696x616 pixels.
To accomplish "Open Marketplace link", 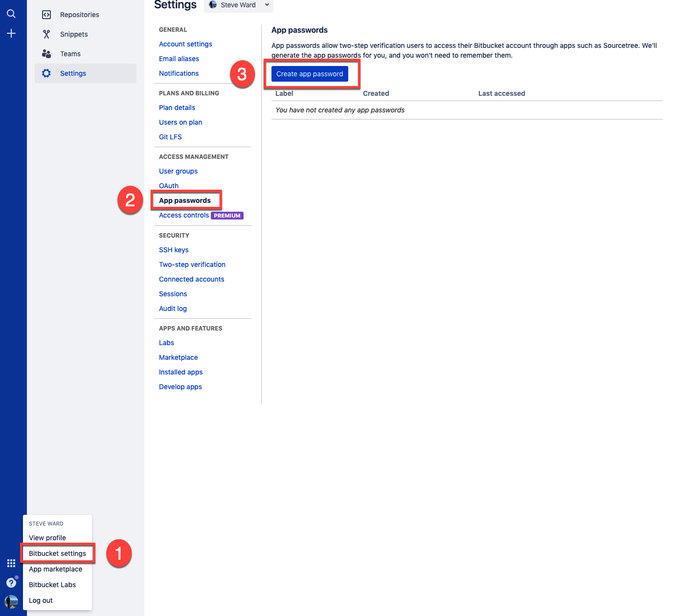I will click(x=178, y=357).
